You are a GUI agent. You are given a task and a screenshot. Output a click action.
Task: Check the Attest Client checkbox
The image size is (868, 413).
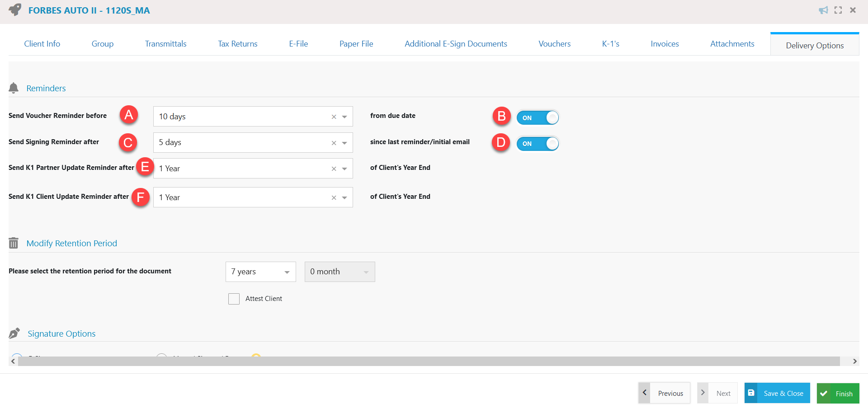pyautogui.click(x=234, y=299)
